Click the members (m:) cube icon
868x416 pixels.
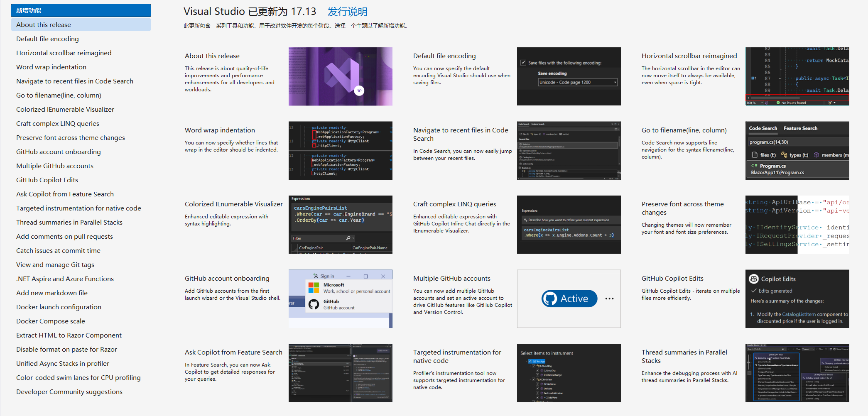(x=816, y=155)
